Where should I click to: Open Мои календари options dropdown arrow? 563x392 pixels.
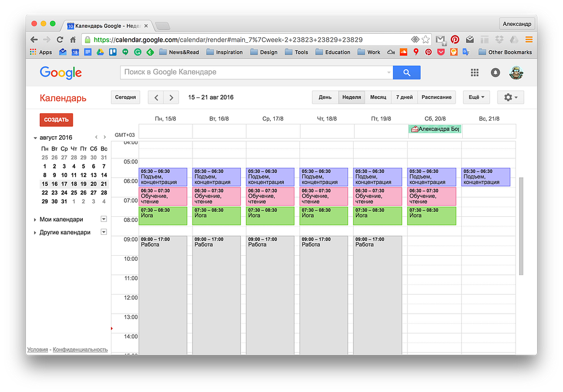click(x=104, y=219)
